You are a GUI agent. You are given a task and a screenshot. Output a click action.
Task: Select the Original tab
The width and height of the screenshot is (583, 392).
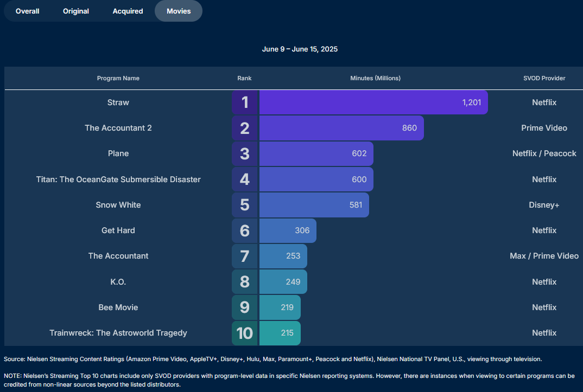coord(76,11)
